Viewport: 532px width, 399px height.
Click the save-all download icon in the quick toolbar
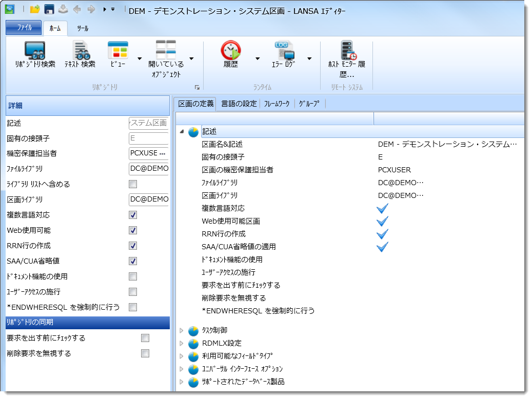coord(63,9)
